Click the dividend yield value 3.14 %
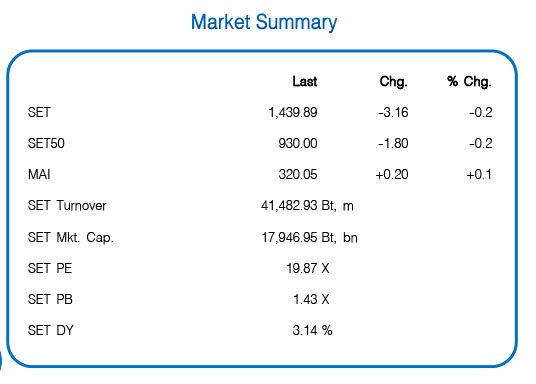This screenshot has height=384, width=536. click(x=312, y=331)
